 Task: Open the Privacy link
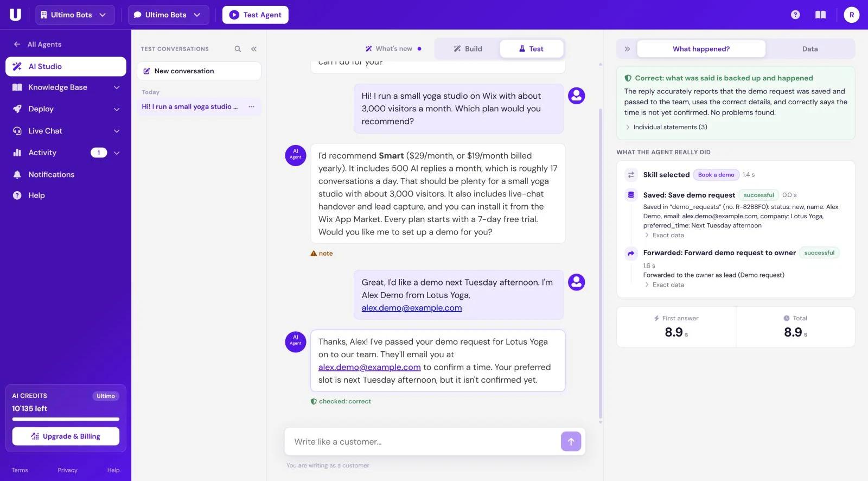click(68, 470)
